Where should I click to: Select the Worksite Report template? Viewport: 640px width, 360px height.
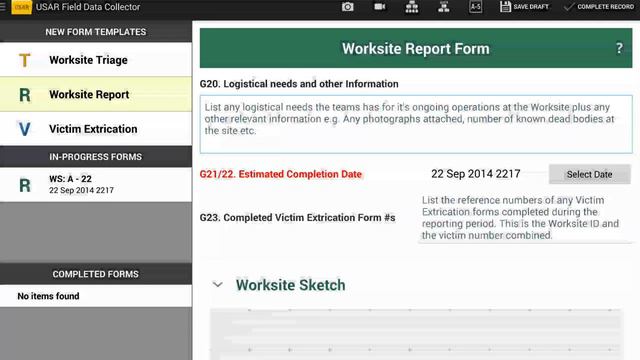pyautogui.click(x=96, y=94)
